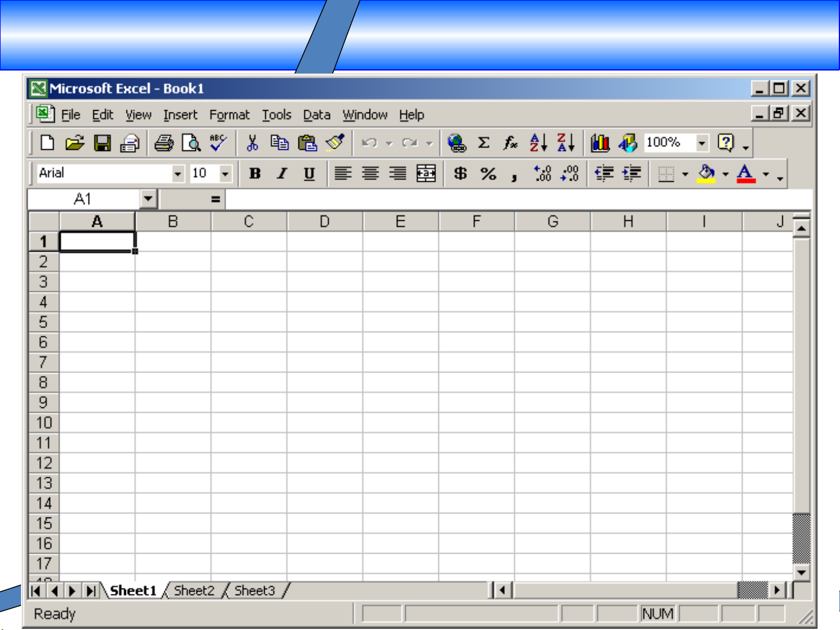The width and height of the screenshot is (840, 630).
Task: Sort ascending with the A-Z icon
Action: tap(539, 143)
